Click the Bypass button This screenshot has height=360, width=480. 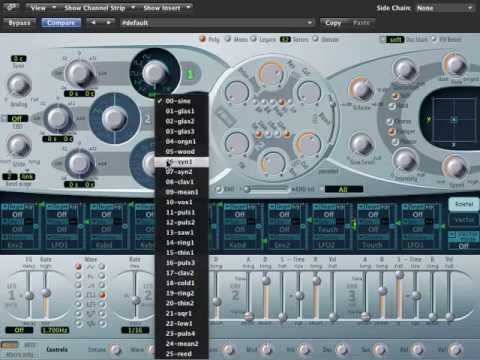(x=19, y=23)
